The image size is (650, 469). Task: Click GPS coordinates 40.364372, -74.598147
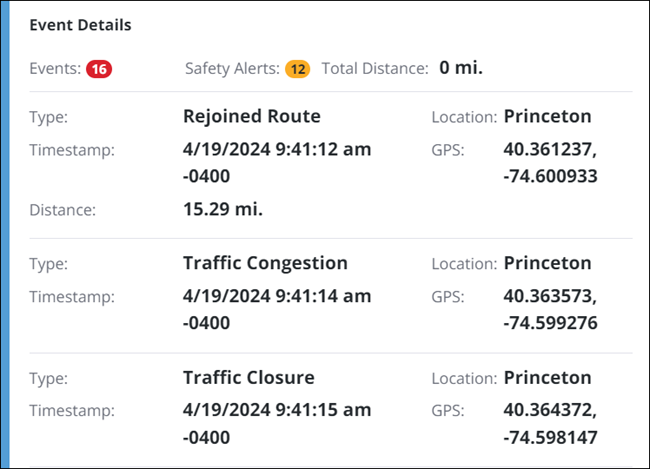click(x=551, y=423)
